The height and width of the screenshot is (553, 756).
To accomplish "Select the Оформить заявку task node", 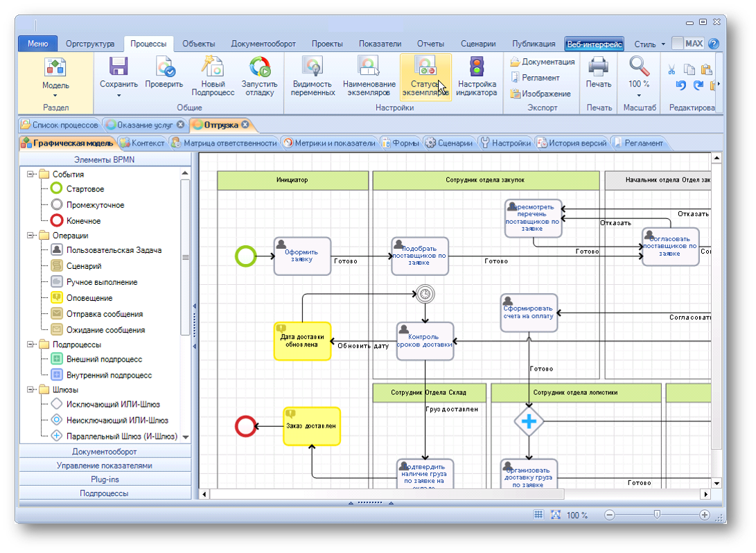I will [302, 256].
